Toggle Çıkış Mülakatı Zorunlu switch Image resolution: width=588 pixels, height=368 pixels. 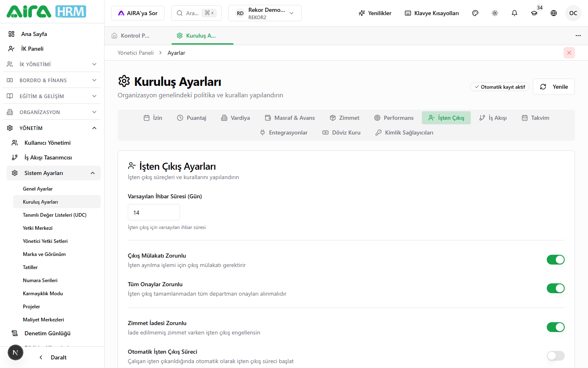click(x=556, y=260)
